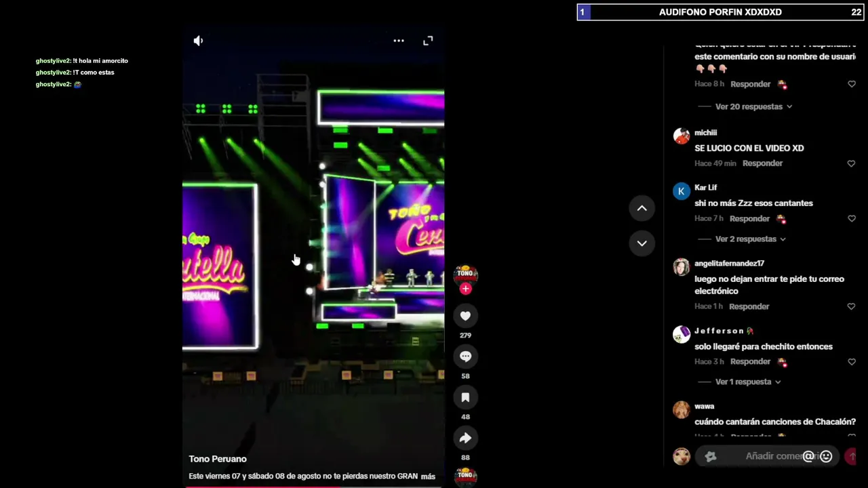Select the comment about canciones de Chacalón
This screenshot has height=488, width=868.
pos(775,422)
